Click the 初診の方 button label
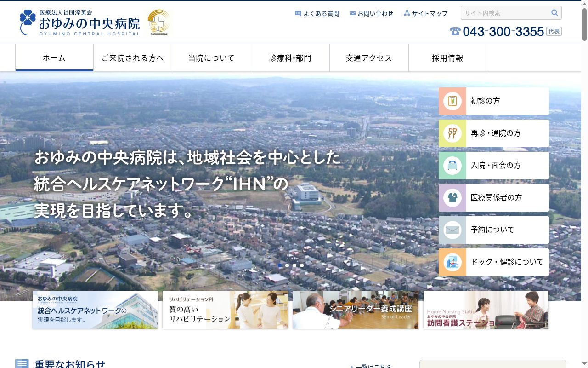 (485, 101)
